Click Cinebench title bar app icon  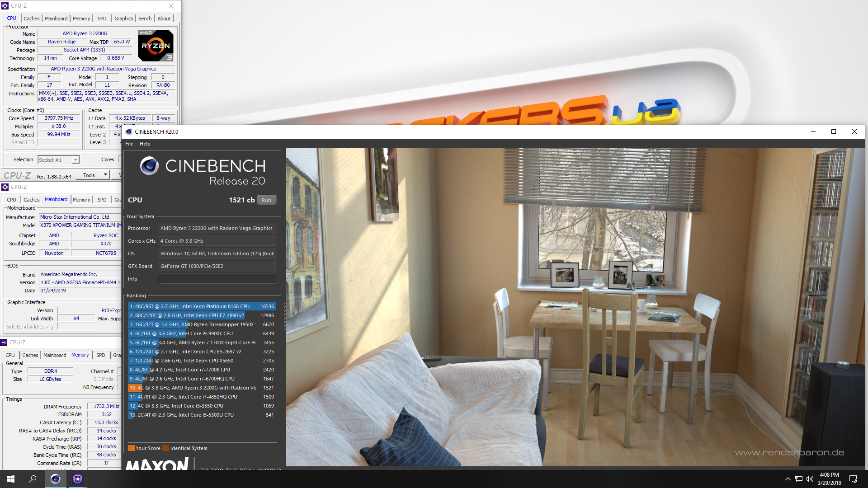[129, 131]
